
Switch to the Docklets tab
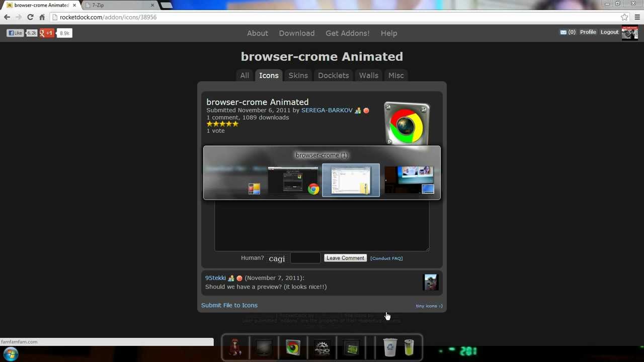click(333, 75)
